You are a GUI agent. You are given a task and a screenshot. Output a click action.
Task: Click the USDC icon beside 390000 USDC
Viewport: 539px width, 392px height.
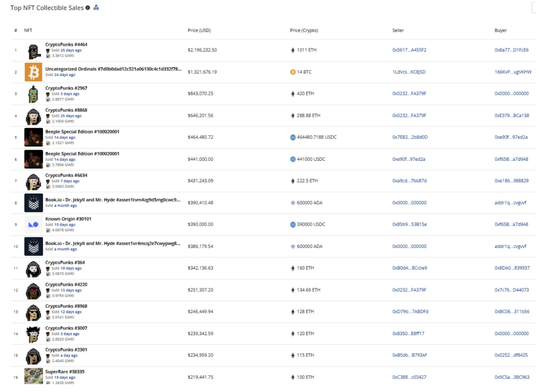[x=293, y=225]
